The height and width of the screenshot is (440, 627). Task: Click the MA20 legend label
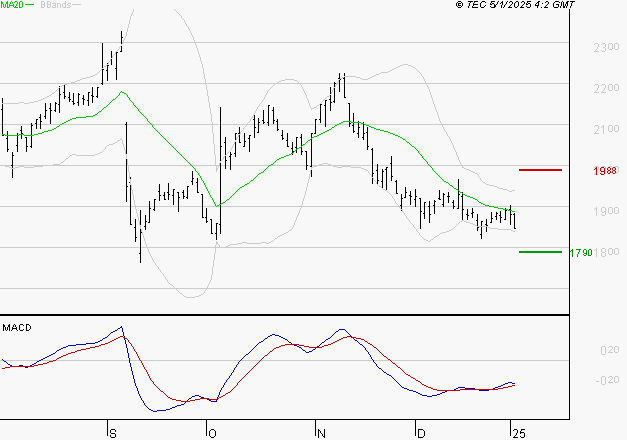click(12, 5)
